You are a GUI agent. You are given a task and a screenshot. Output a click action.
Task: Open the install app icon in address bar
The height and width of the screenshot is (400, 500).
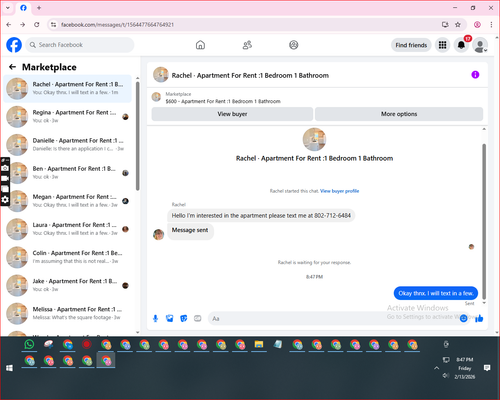pos(445,25)
